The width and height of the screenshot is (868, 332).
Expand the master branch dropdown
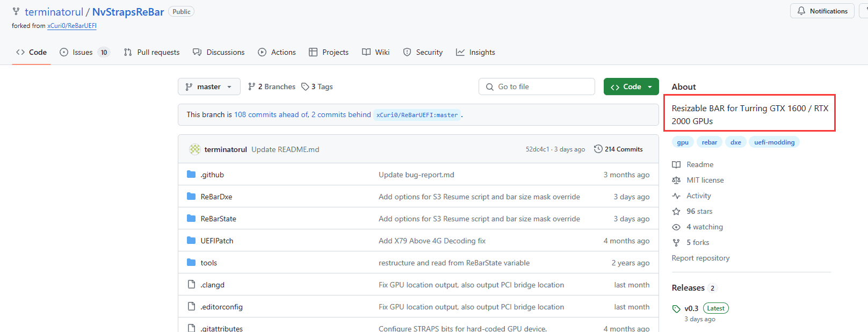(209, 86)
